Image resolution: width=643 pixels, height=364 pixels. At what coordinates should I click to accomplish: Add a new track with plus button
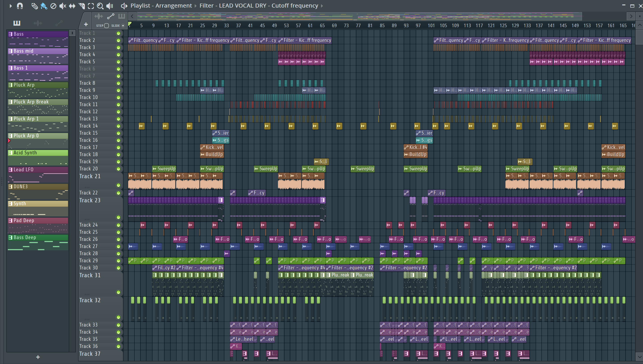(x=86, y=24)
